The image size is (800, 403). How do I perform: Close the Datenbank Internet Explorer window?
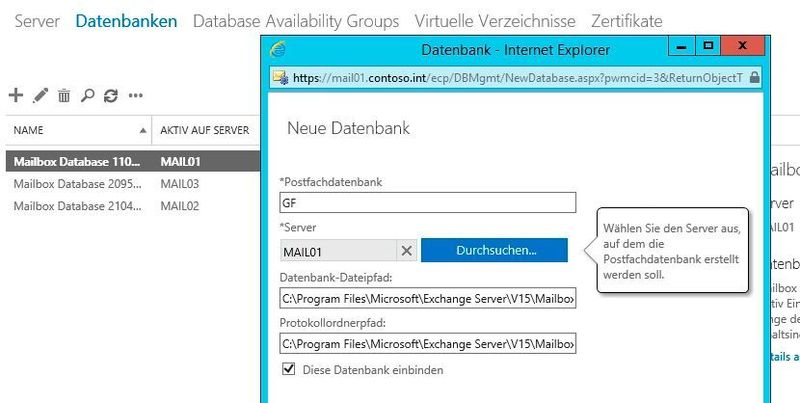(742, 46)
